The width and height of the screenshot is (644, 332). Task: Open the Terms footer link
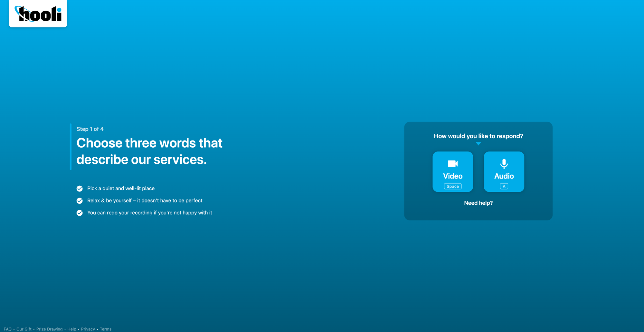click(106, 329)
